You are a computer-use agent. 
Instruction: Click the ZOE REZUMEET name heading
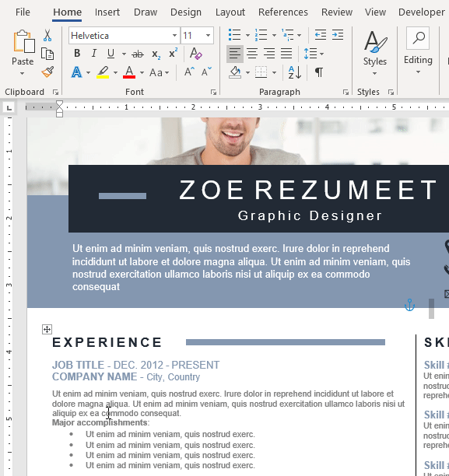point(308,190)
